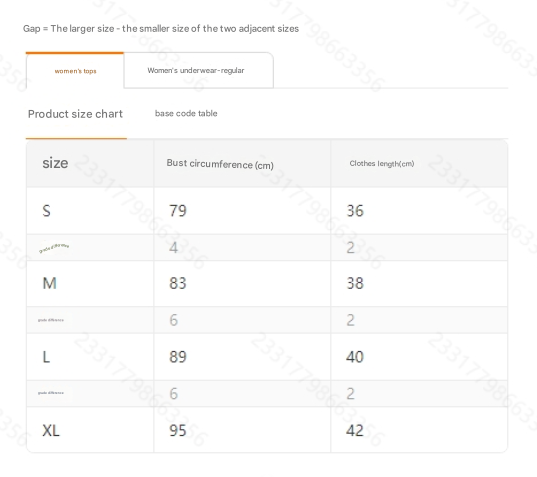Click grade difference label below S row
Screen dimensions: 537x477
click(x=54, y=248)
